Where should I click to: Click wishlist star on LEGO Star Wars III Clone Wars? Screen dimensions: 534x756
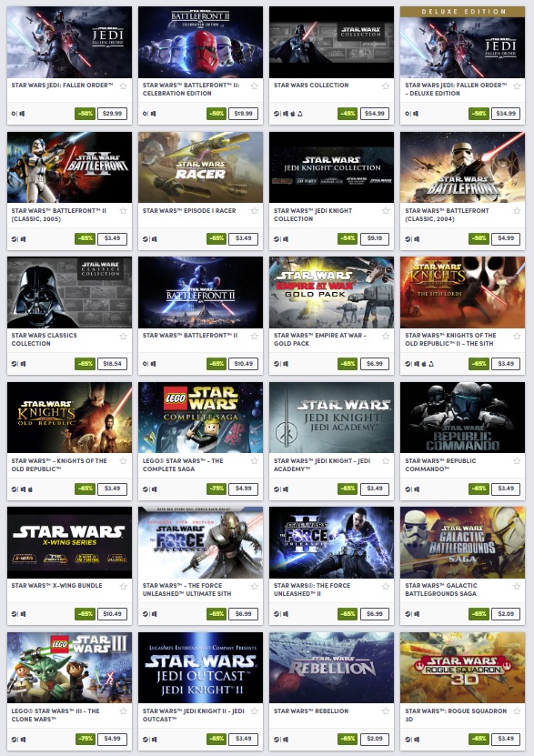click(124, 711)
